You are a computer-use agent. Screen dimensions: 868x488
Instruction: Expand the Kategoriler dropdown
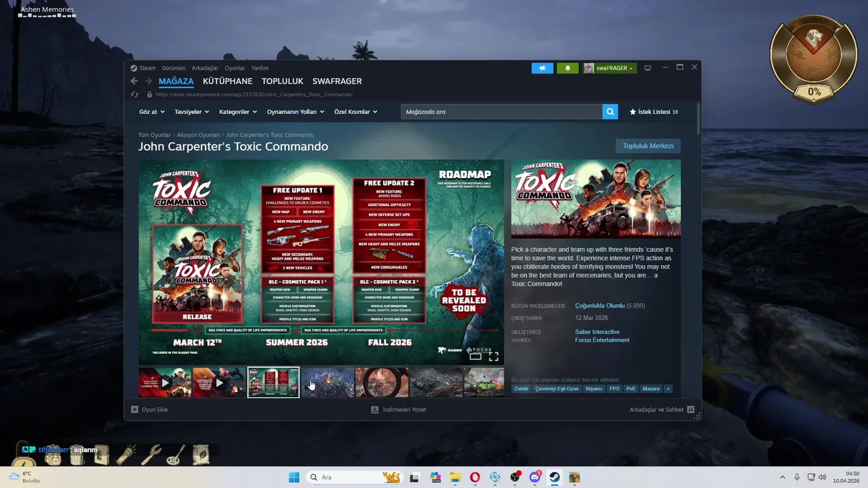point(238,112)
